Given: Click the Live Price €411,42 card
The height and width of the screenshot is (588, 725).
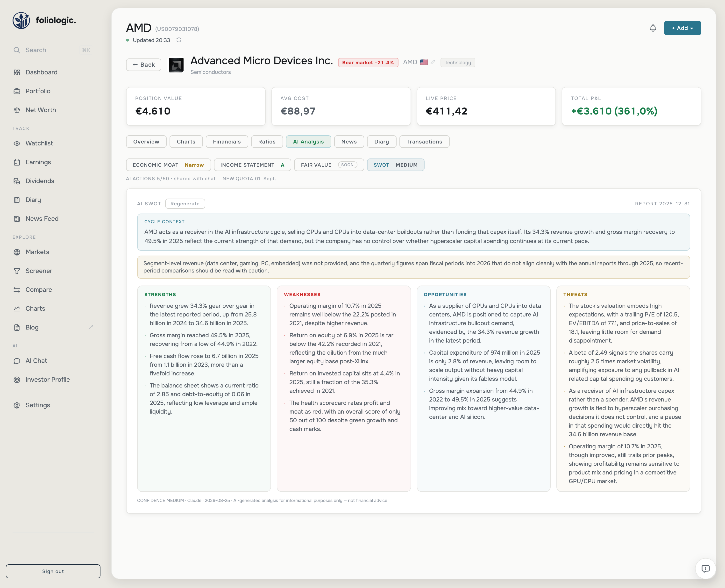Looking at the screenshot, I should (486, 106).
